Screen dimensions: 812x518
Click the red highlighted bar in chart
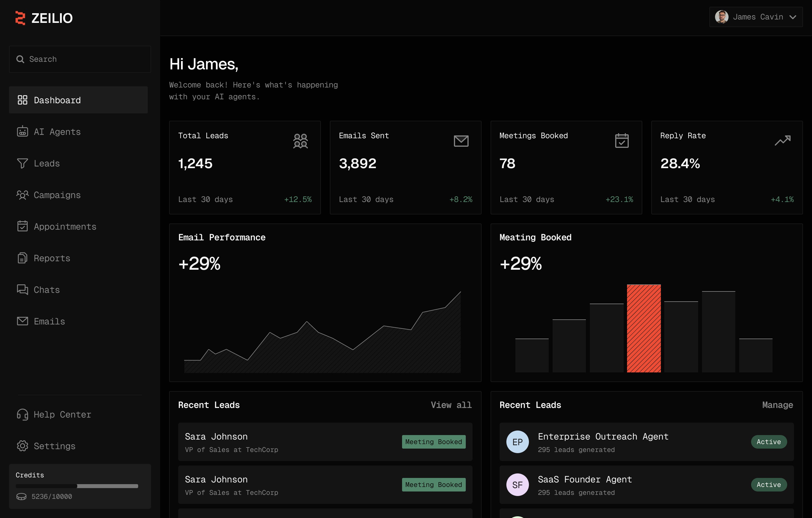[643, 328]
